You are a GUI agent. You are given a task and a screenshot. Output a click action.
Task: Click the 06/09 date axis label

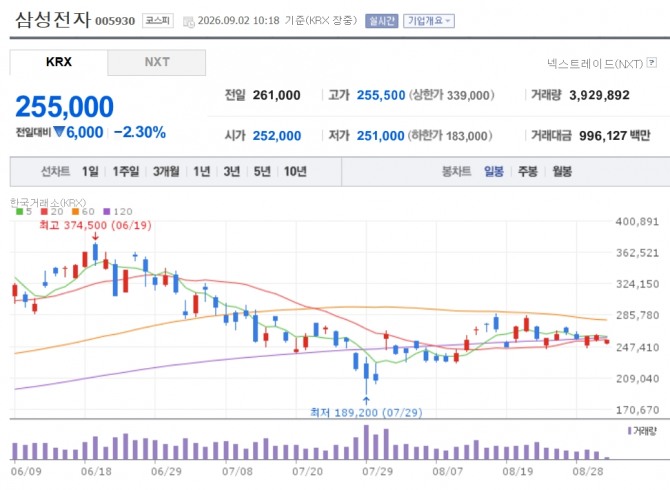(26, 472)
